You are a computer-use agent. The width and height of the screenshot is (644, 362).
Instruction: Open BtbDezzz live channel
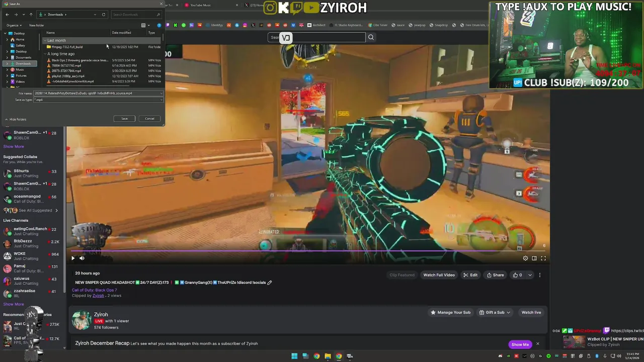(x=32, y=243)
